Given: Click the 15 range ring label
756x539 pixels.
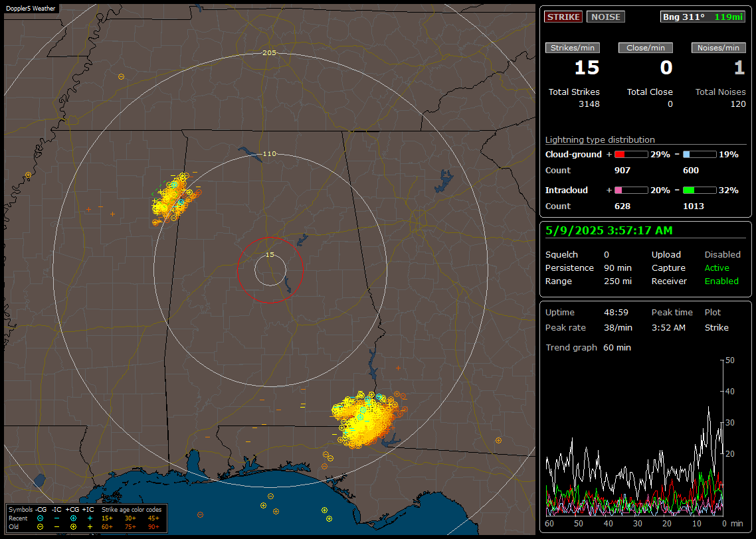Looking at the screenshot, I should click(270, 255).
